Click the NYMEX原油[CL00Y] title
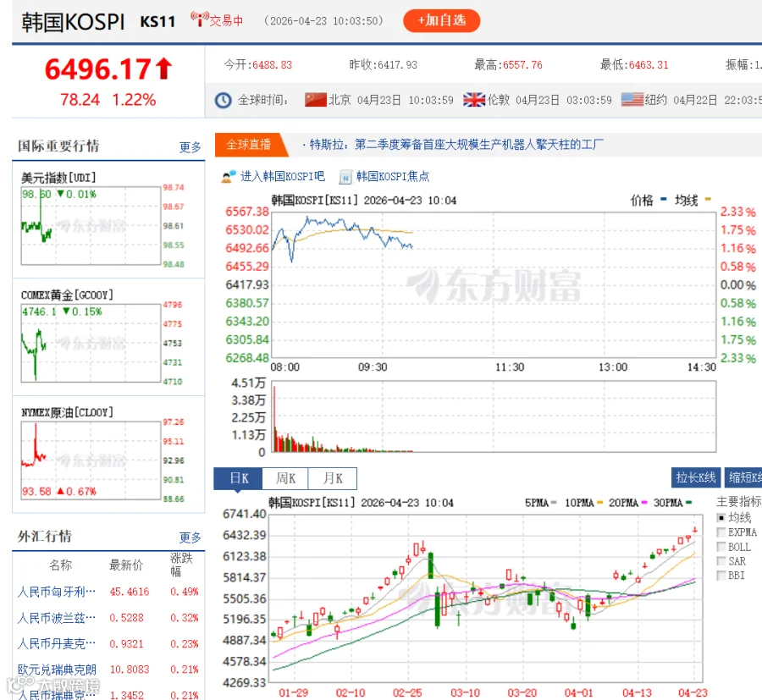This screenshot has height=700, width=762. click(x=67, y=412)
